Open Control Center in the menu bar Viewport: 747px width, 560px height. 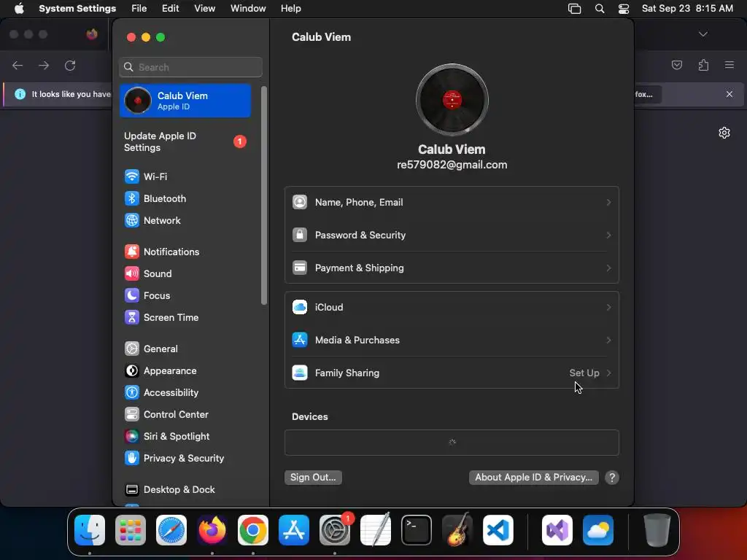(x=623, y=9)
